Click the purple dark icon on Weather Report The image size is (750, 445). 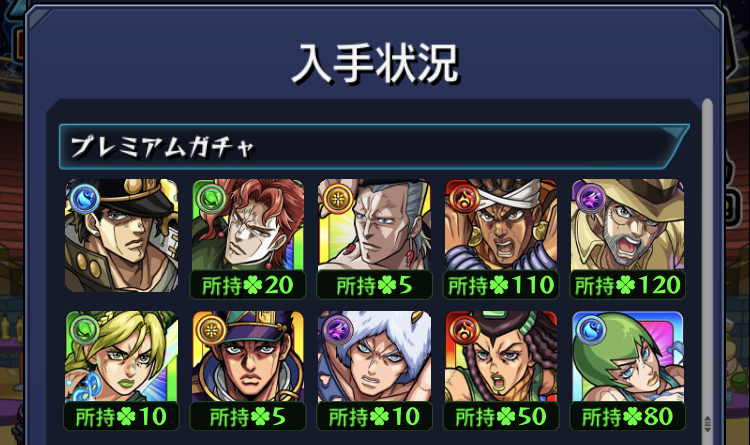338,330
